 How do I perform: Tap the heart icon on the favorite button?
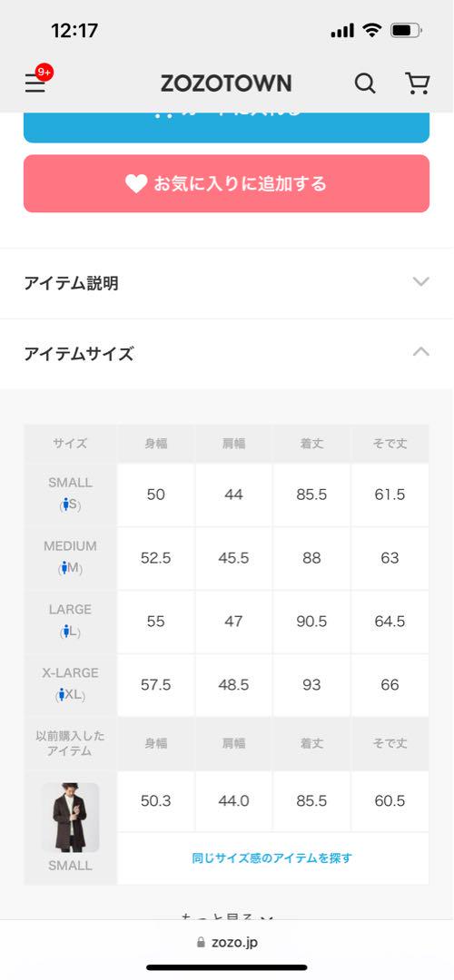pos(135,183)
